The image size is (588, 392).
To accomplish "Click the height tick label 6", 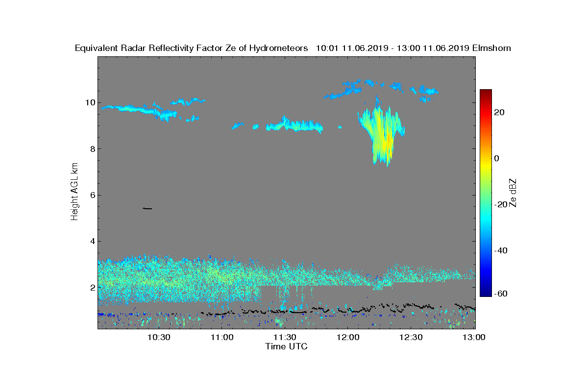I will pyautogui.click(x=92, y=195).
